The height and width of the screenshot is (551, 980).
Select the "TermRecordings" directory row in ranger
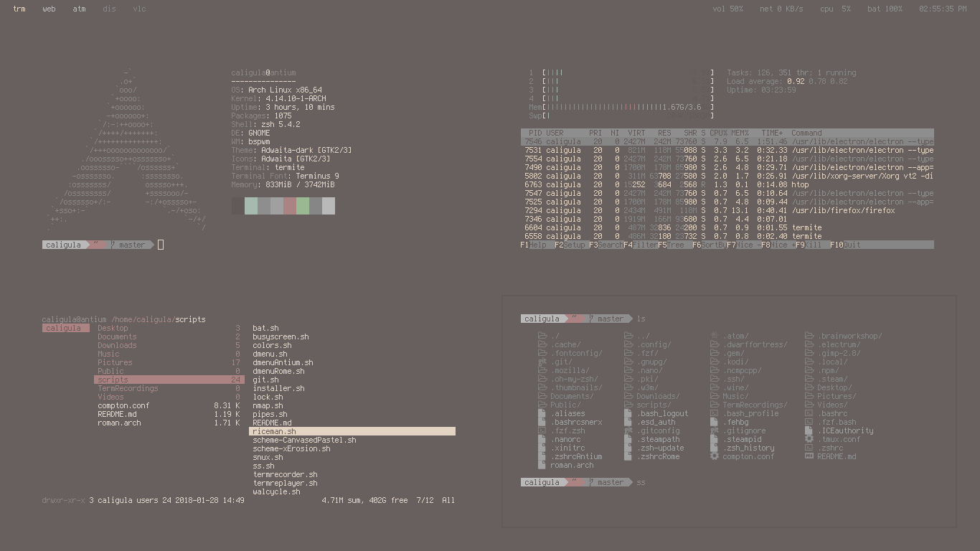169,388
